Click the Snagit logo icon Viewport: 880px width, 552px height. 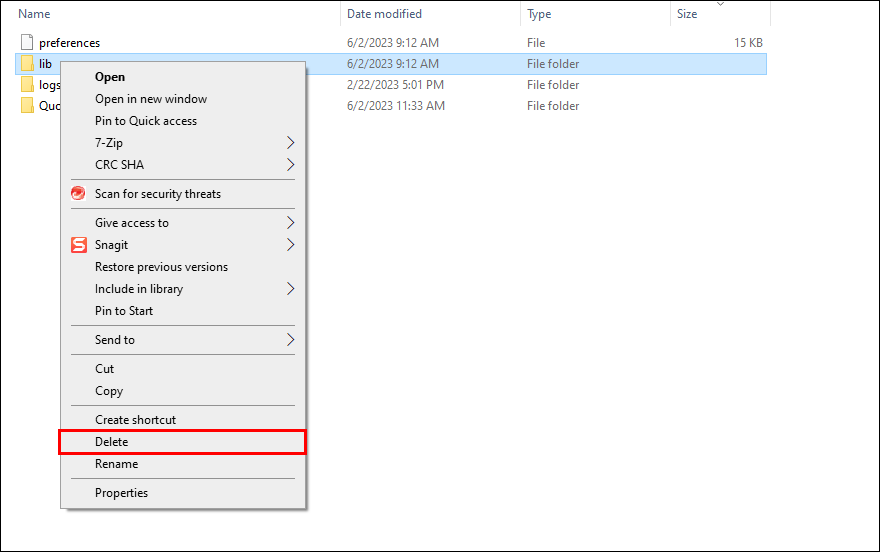coord(79,245)
